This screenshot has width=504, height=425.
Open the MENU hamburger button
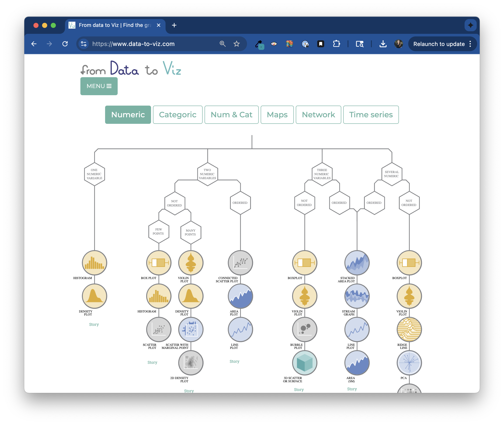pos(99,86)
